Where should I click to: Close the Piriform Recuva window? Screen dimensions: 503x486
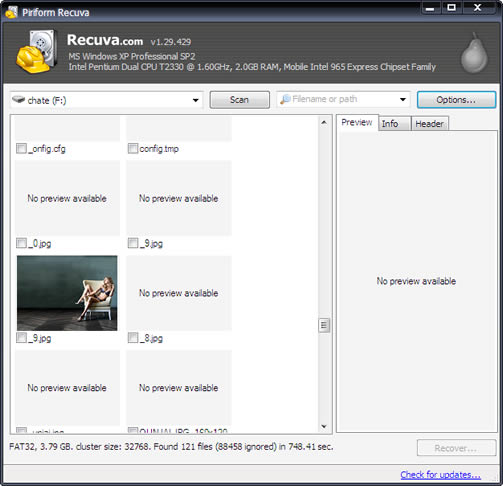pos(478,8)
